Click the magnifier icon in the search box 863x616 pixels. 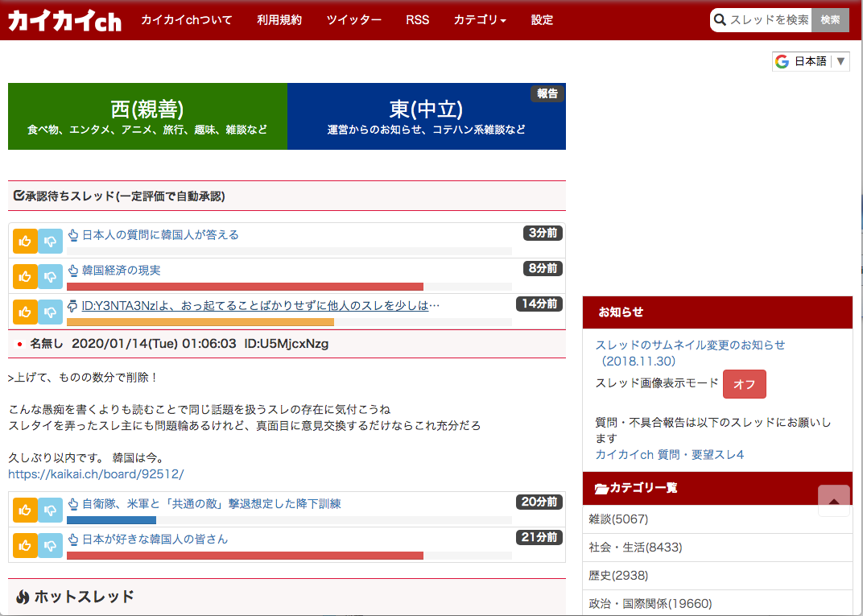(x=720, y=20)
